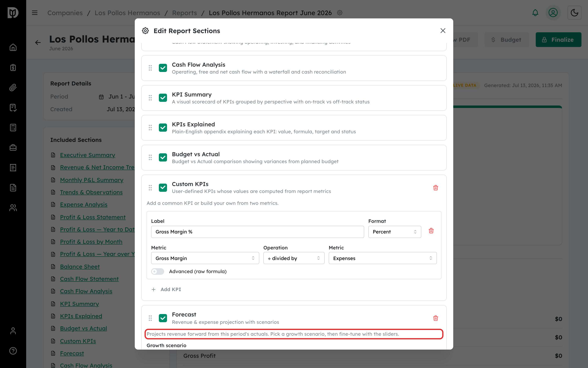Open the users group sidebar icon
Screen dimensions: 588x368
(x=13, y=208)
